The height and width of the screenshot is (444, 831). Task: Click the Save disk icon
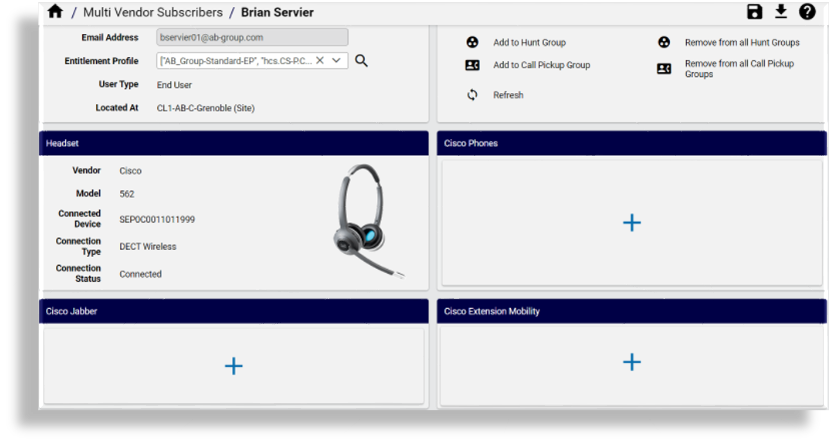[x=755, y=12]
